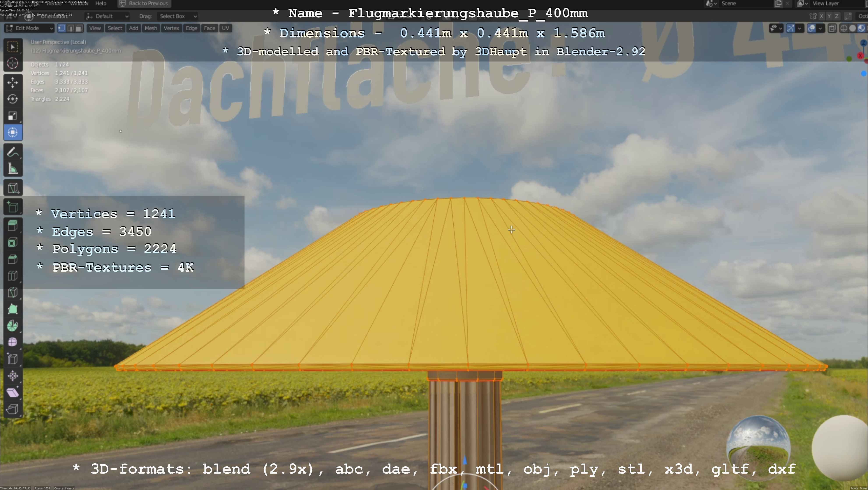This screenshot has height=490, width=868.
Task: Click the New Scene copy icon
Action: pos(778,3)
